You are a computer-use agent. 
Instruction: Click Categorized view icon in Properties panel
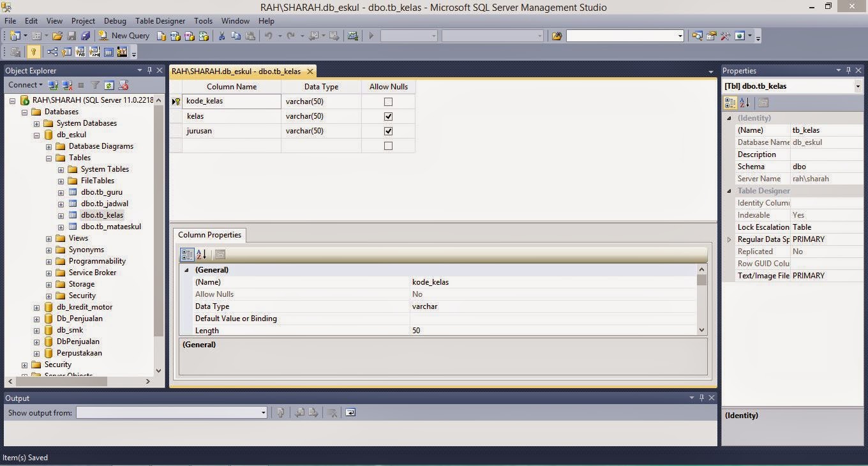(731, 102)
